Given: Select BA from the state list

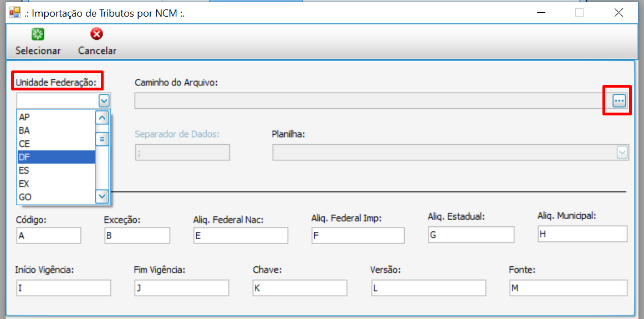Looking at the screenshot, I should (57, 131).
